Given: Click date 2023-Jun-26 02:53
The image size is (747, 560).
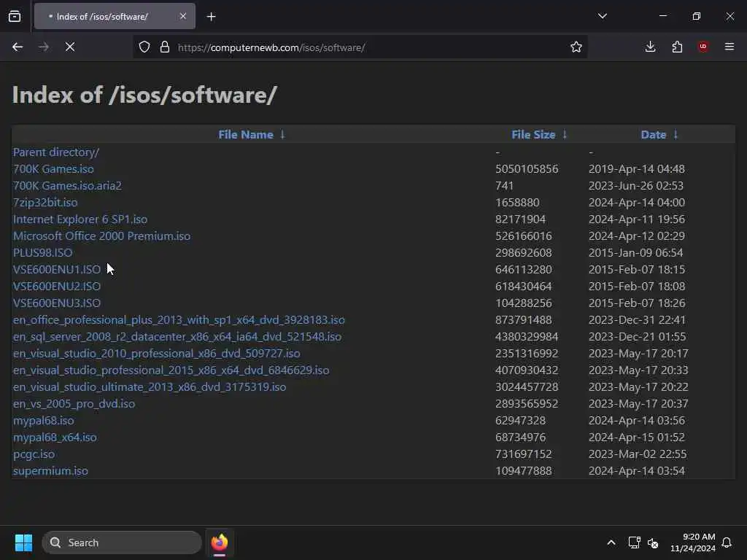Looking at the screenshot, I should coord(636,185).
